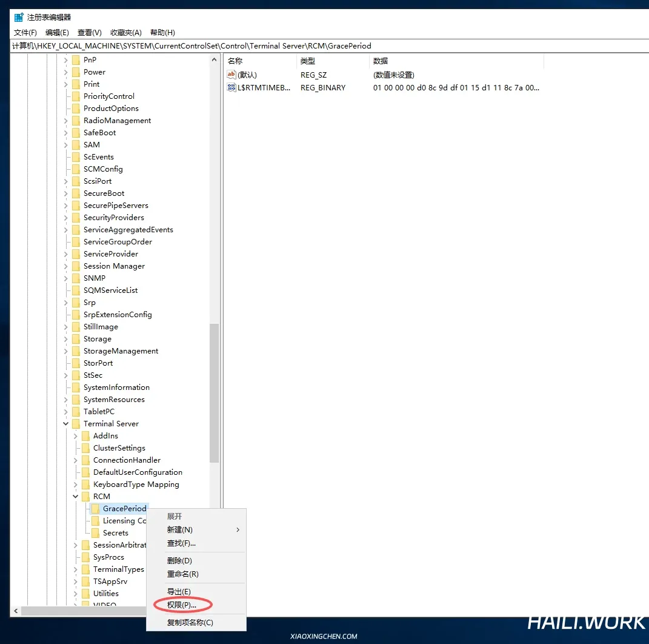649x644 pixels.
Task: Click the 名称 column header
Action: (235, 61)
